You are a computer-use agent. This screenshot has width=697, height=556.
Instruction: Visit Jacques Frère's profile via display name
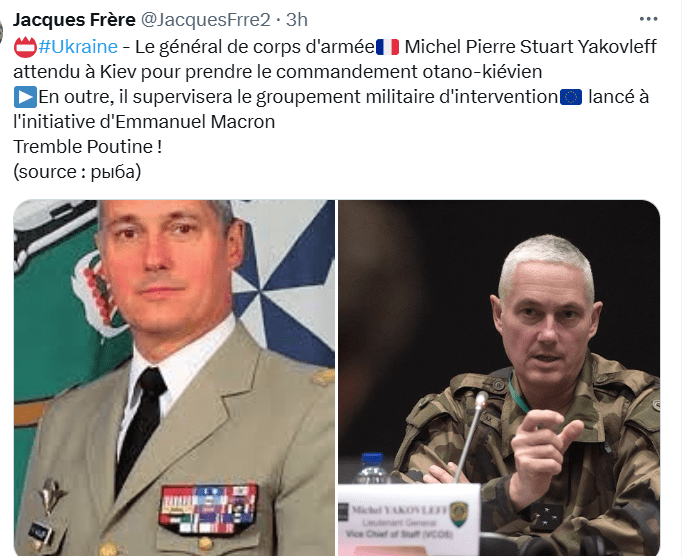click(74, 20)
